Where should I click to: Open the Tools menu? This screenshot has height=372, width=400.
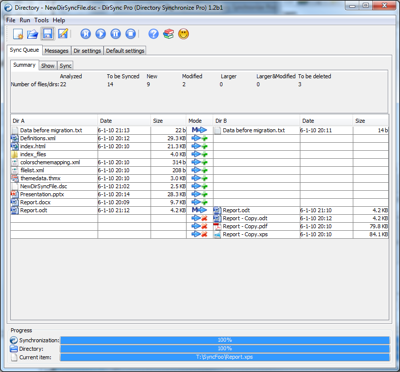click(x=42, y=20)
